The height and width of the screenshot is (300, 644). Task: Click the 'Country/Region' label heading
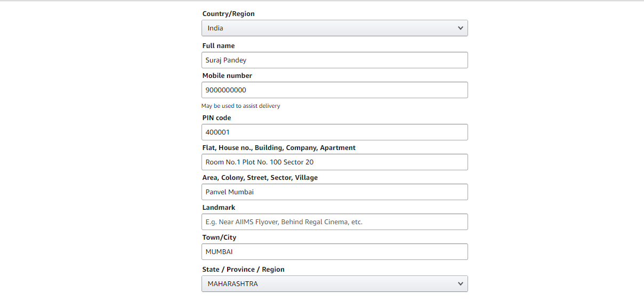228,14
